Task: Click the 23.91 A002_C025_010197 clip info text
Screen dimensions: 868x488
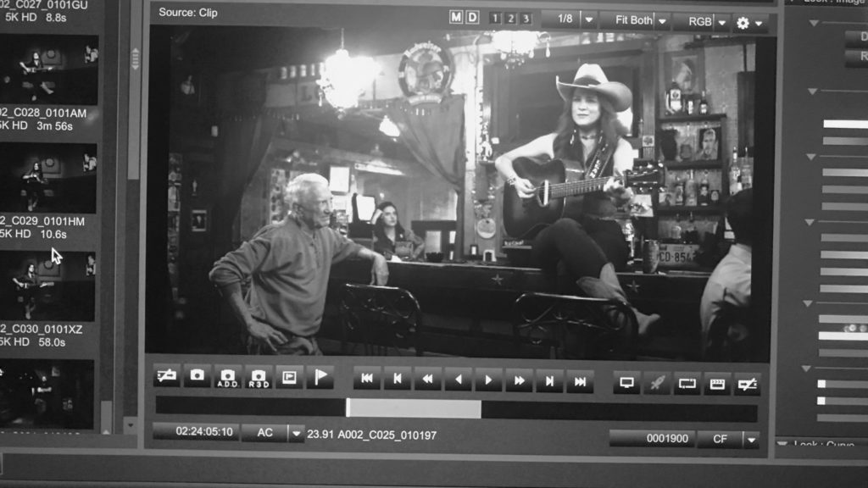Action: coord(372,435)
